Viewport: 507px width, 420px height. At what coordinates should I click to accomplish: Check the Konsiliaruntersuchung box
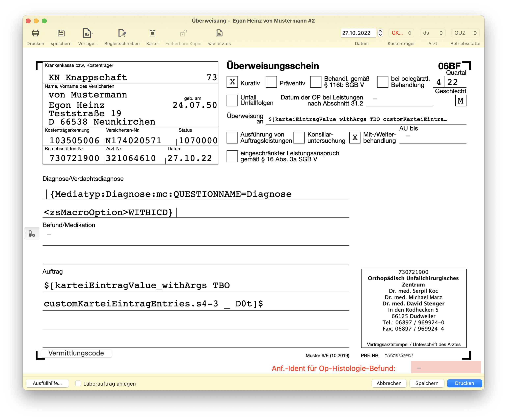pyautogui.click(x=299, y=138)
